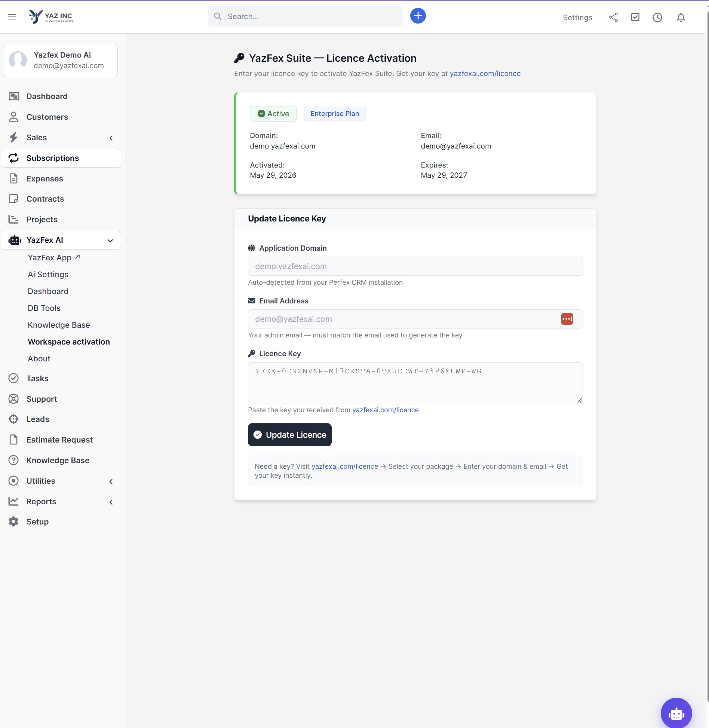Click the key icon beside page title
The image size is (709, 728).
(x=239, y=58)
